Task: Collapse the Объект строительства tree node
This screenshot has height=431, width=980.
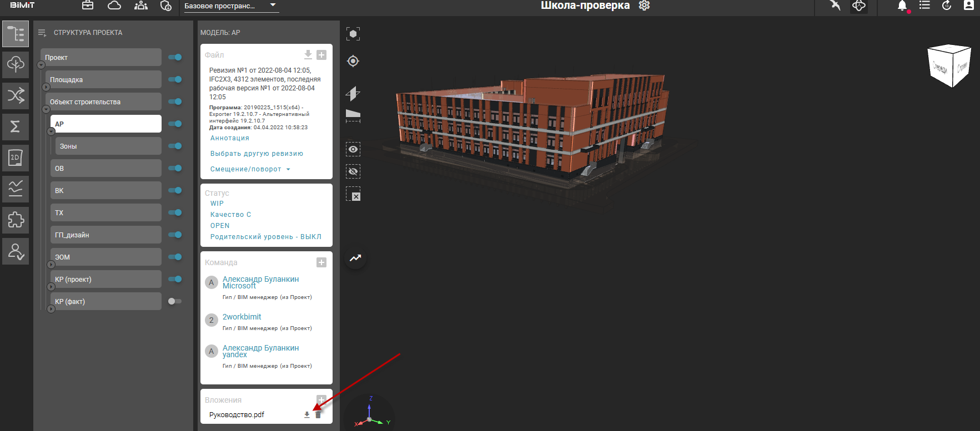Action: click(46, 109)
